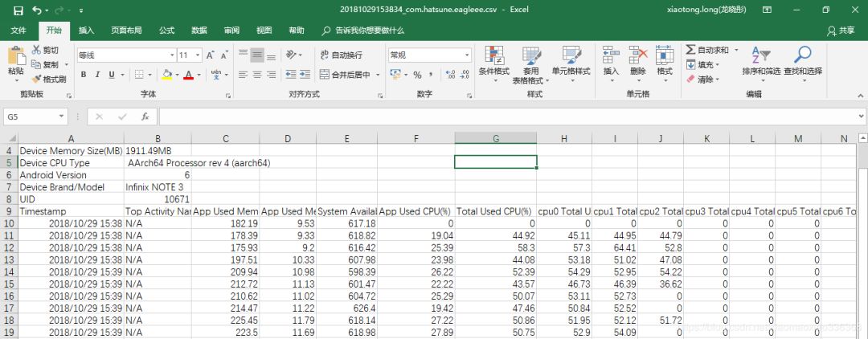Toggle Italic formatting

coord(98,75)
